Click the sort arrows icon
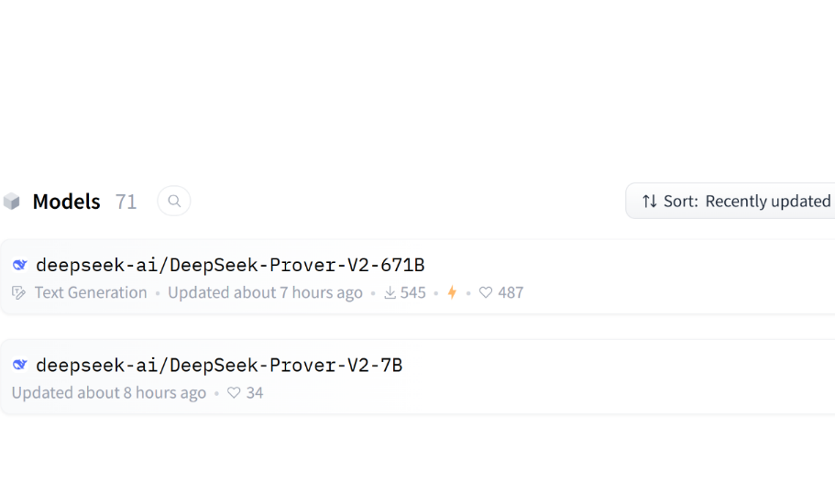This screenshot has height=504, width=835. click(649, 201)
